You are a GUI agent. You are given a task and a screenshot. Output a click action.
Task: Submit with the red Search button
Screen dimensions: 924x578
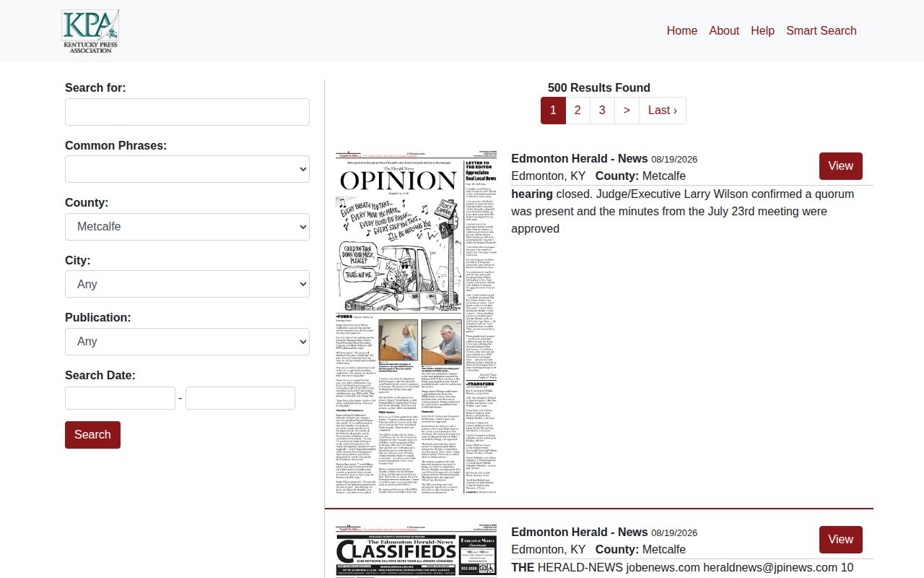click(x=92, y=434)
